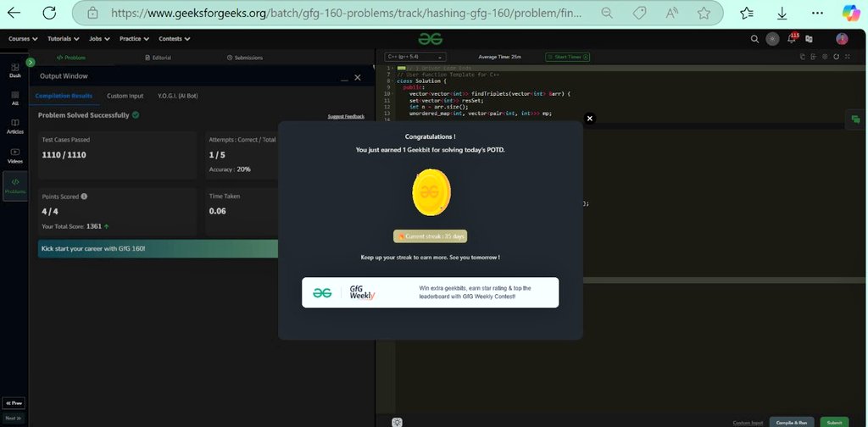This screenshot has height=427, width=868.
Task: Open the browser downloads panel
Action: click(782, 13)
